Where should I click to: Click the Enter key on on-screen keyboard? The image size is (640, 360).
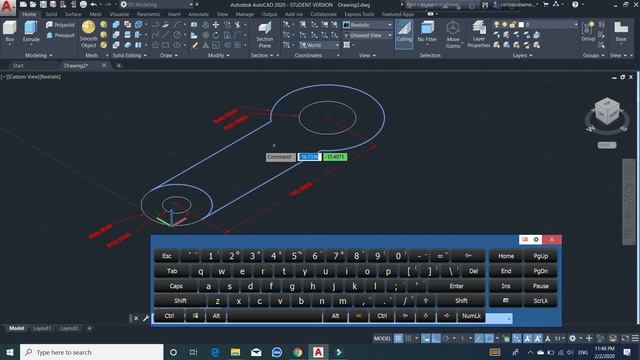click(x=456, y=286)
